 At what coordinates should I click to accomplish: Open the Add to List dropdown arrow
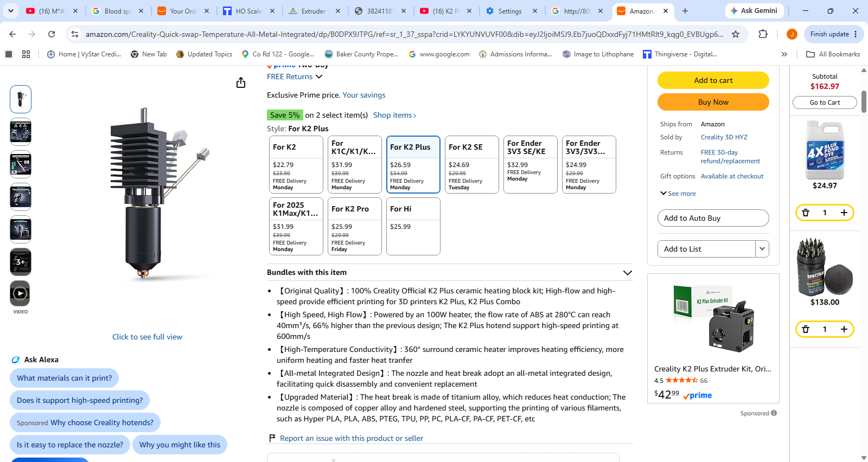click(762, 249)
